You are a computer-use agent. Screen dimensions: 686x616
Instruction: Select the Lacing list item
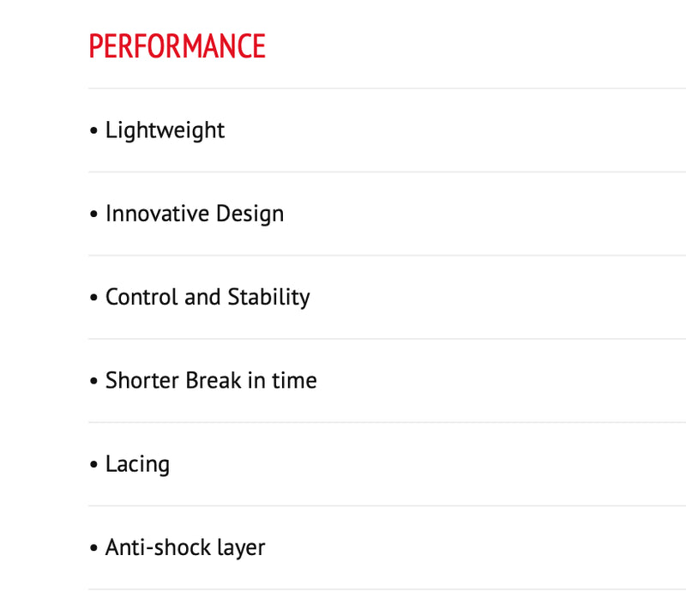[137, 464]
